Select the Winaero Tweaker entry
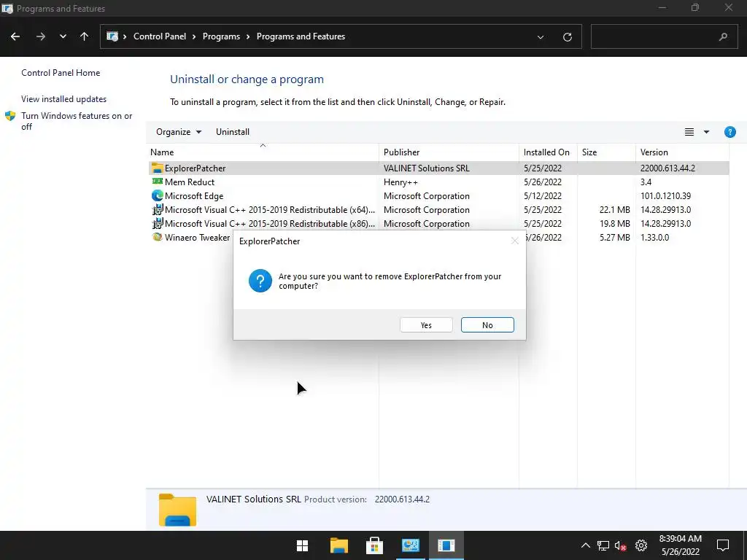Image resolution: width=747 pixels, height=560 pixels. [x=197, y=237]
